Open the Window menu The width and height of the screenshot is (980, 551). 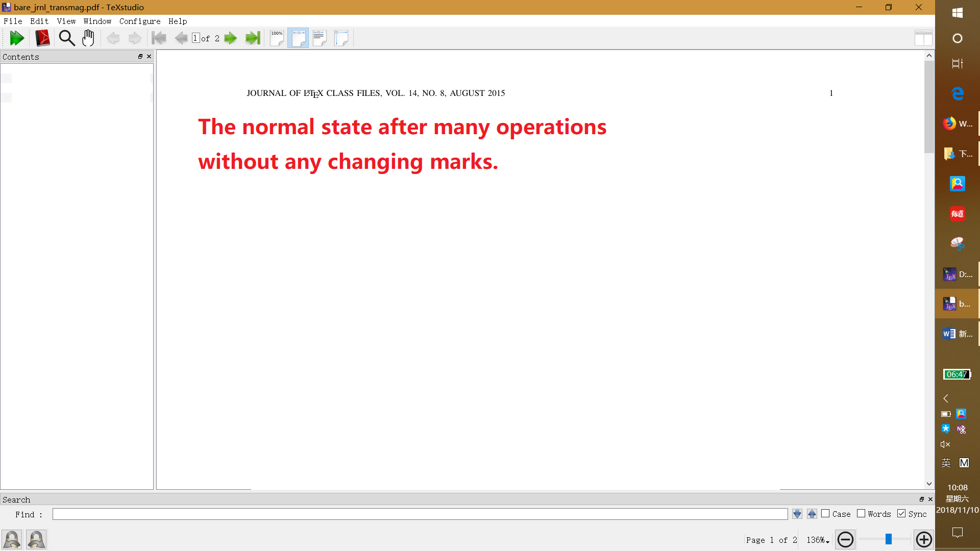(97, 21)
